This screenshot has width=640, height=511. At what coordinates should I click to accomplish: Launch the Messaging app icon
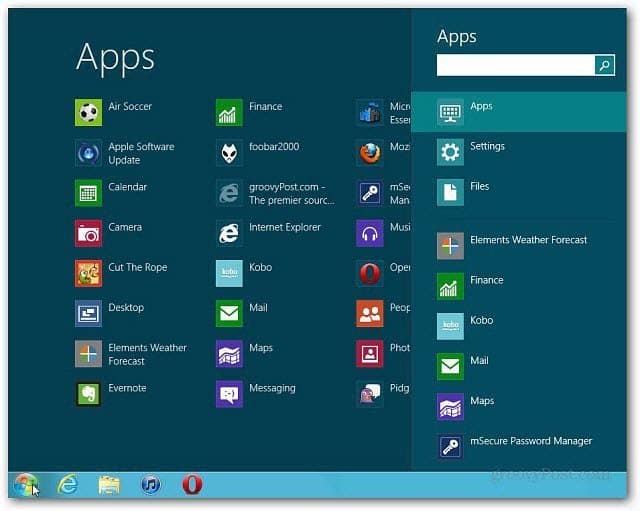tap(229, 394)
